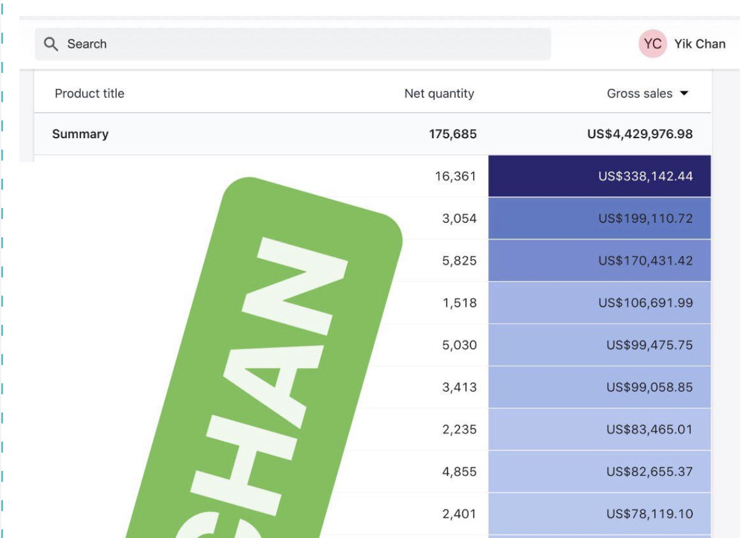Viewport: 756px width, 538px height.
Task: Click the YC avatar circle
Action: point(653,44)
